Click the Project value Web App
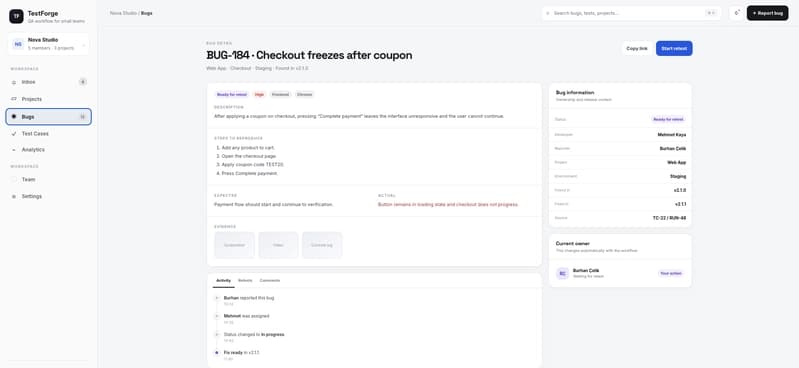 (677, 163)
